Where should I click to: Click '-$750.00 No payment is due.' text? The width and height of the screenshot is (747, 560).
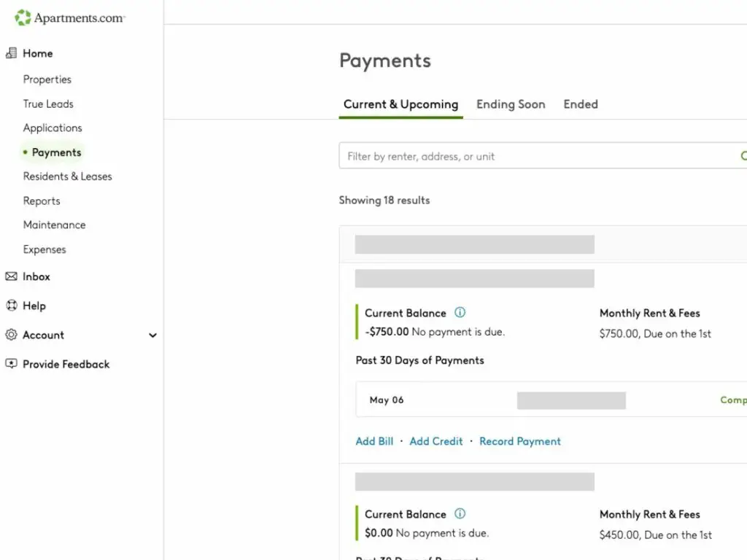coord(435,332)
